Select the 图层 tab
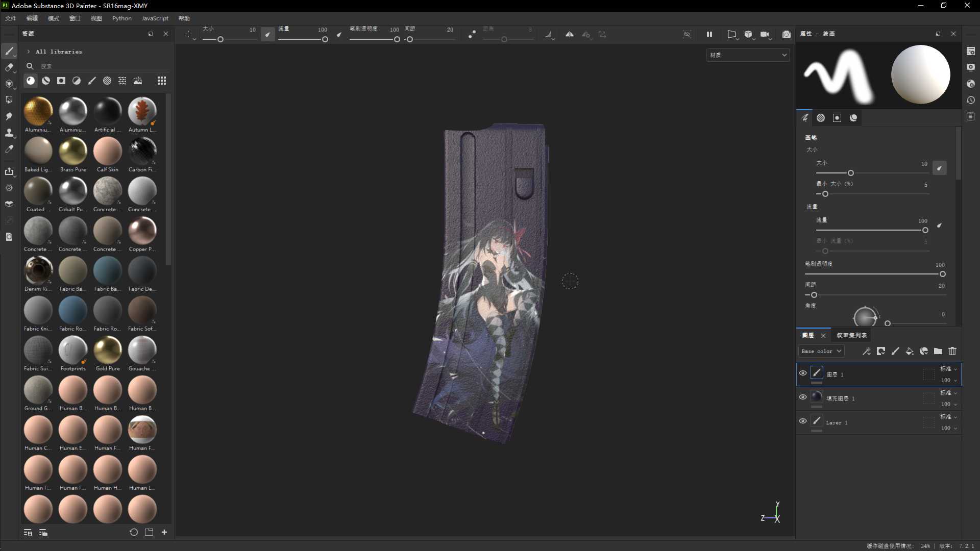Screen dimensions: 980x551 pos(808,335)
